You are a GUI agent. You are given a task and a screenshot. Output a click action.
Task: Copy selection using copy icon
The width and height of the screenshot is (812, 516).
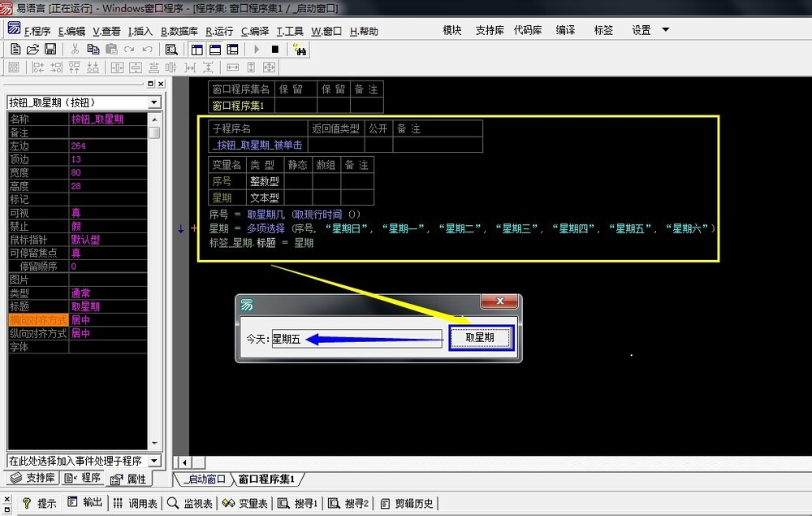[x=93, y=50]
